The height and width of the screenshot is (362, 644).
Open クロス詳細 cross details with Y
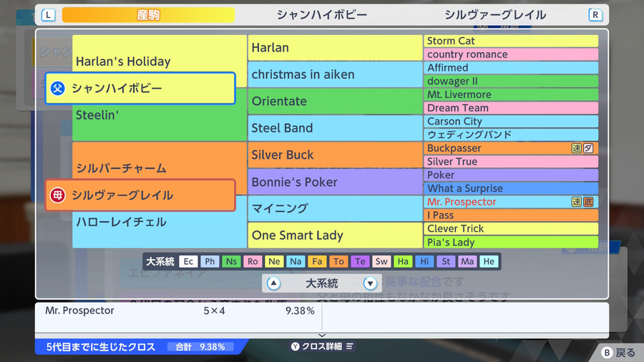coord(322,346)
